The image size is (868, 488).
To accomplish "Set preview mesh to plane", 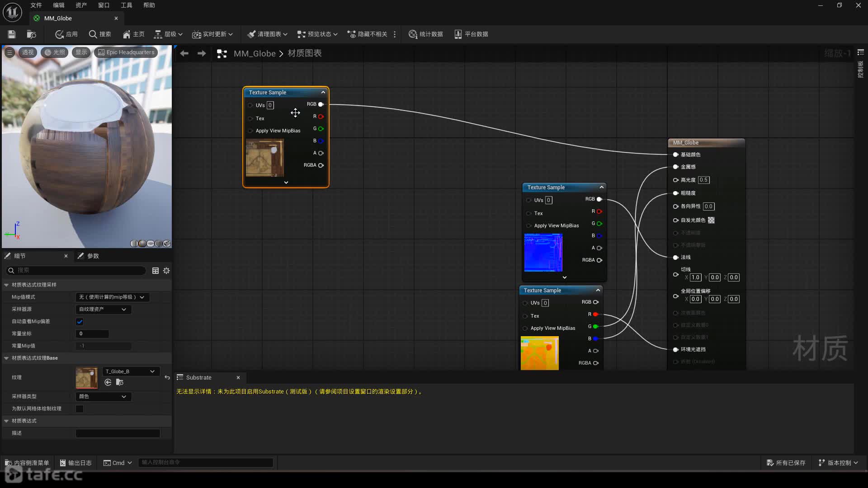I will click(151, 244).
